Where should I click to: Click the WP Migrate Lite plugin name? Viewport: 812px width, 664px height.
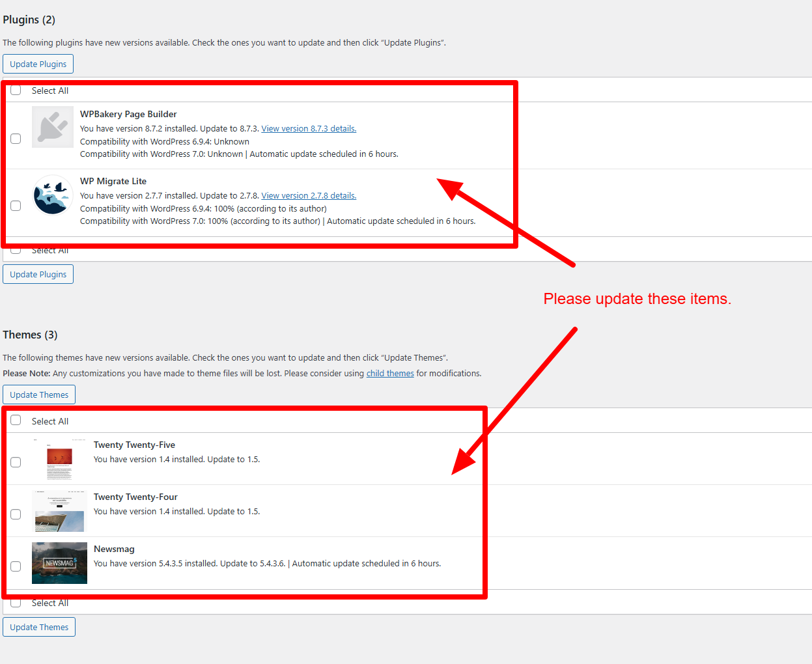coord(113,181)
